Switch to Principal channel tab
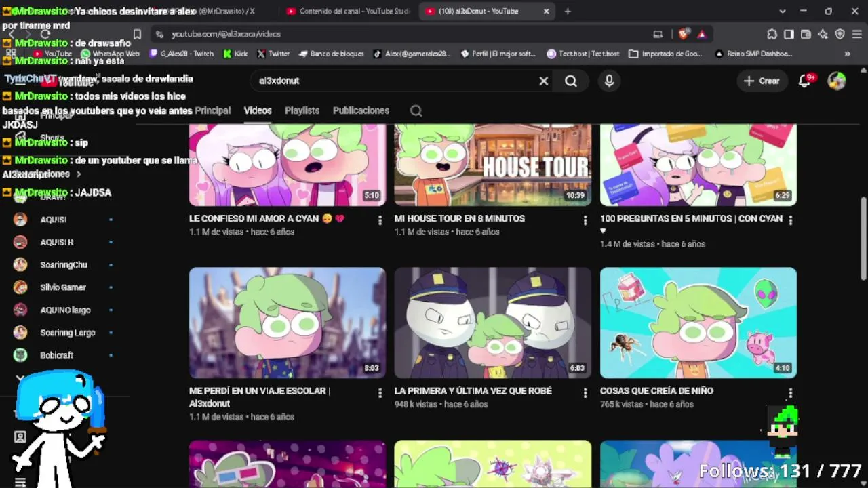Screen dimensions: 868x488 click(x=213, y=110)
